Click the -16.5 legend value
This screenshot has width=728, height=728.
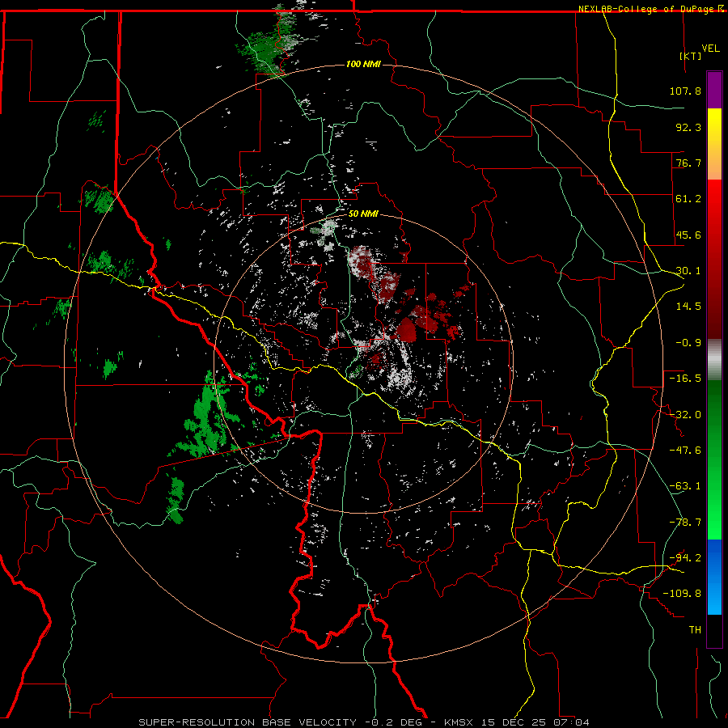685,379
